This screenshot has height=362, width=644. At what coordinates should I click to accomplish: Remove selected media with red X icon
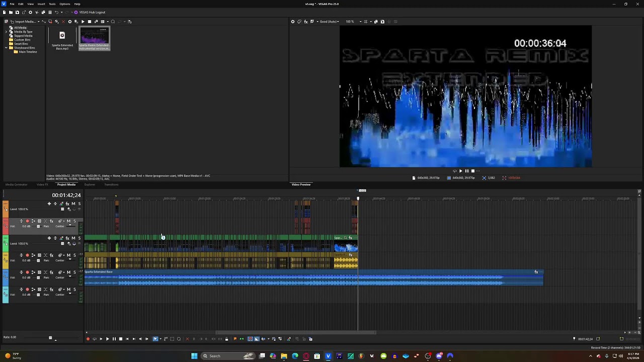(x=63, y=22)
